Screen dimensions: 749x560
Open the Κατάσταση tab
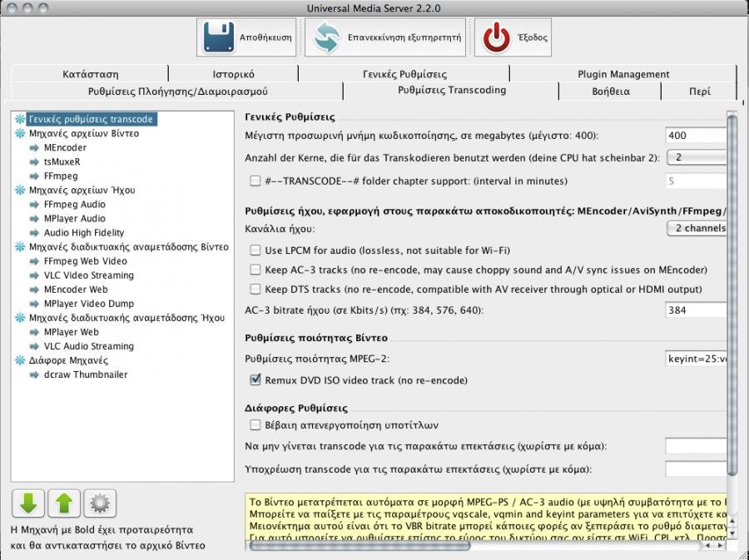point(90,74)
